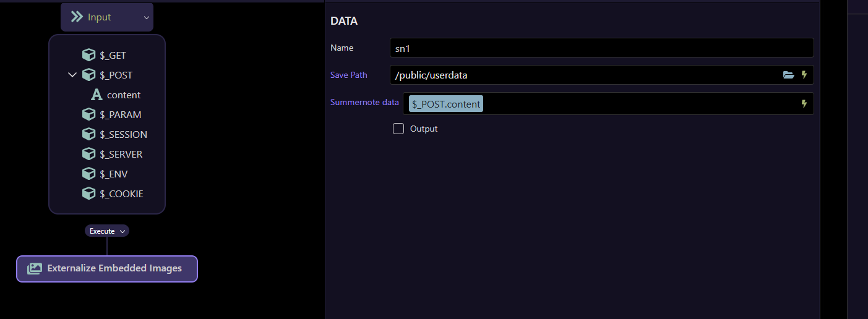Click the Save Path dynamic data lightning icon
868x319 pixels.
click(804, 75)
